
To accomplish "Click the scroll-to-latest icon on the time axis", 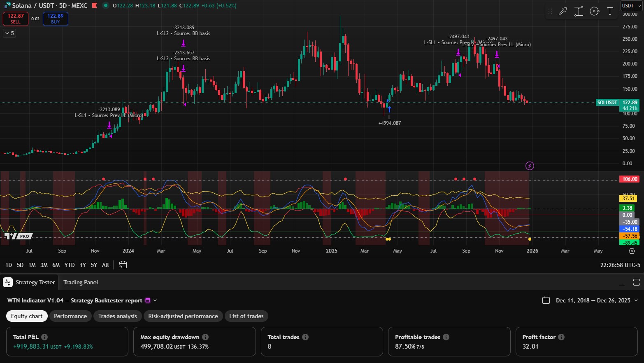I will tap(632, 251).
